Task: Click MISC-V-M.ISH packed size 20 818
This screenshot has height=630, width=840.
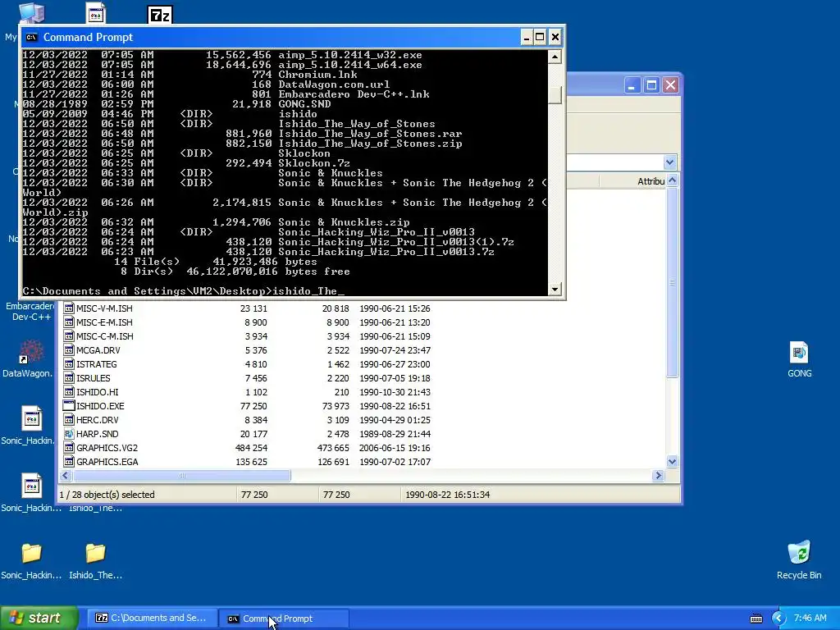Action: point(336,308)
